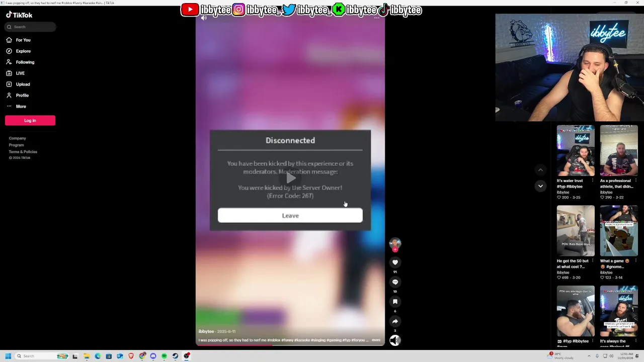
Task: Open options for 'As a professional' card
Action: click(636, 180)
